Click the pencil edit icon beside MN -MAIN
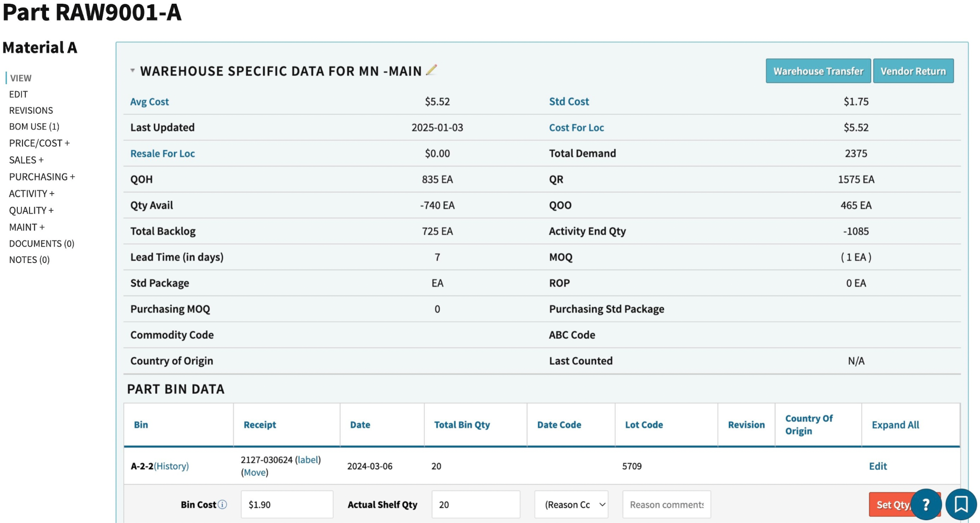This screenshot has height=523, width=980. coord(431,70)
